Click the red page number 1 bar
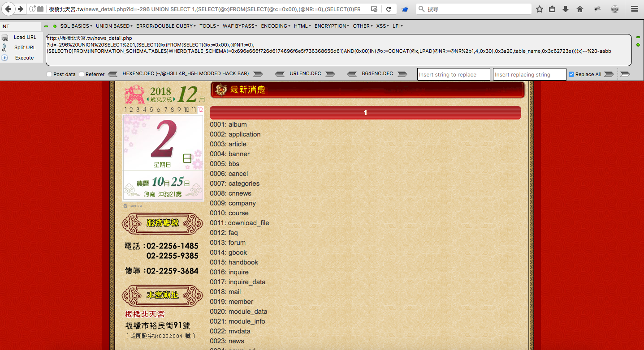The width and height of the screenshot is (644, 350). (x=365, y=113)
